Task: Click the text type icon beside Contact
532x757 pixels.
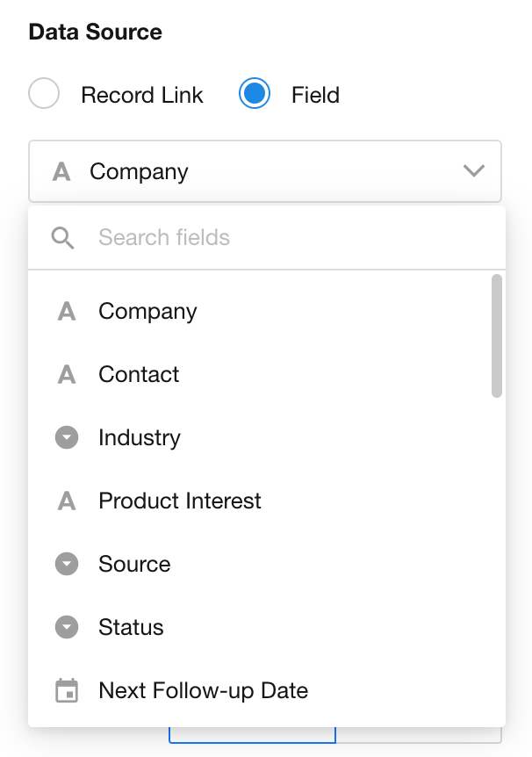Action: coord(67,375)
